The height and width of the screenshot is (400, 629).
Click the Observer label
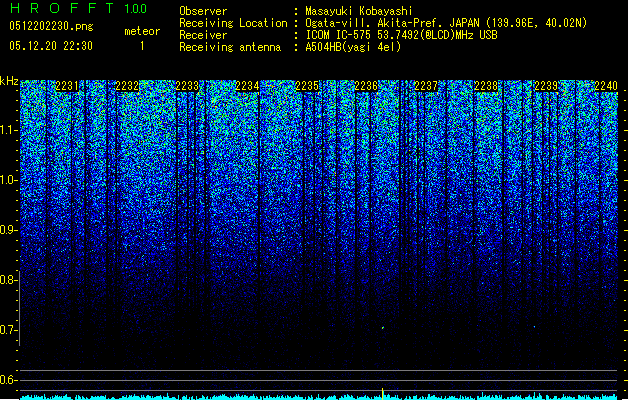[203, 11]
